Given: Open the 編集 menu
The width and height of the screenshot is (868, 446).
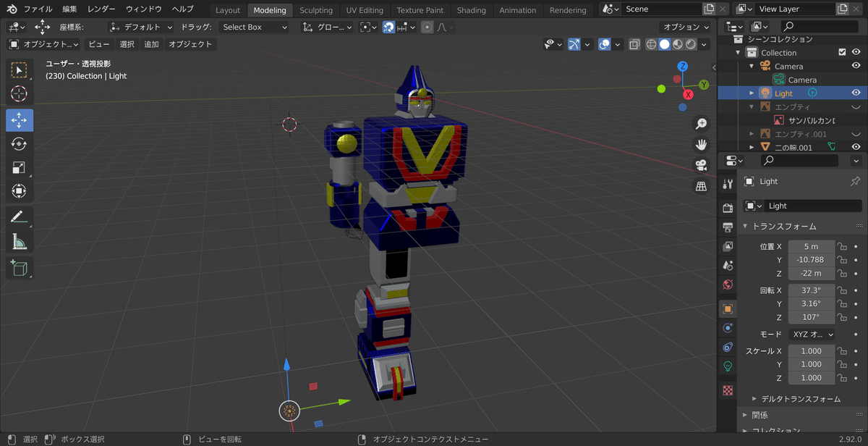Looking at the screenshot, I should (69, 9).
